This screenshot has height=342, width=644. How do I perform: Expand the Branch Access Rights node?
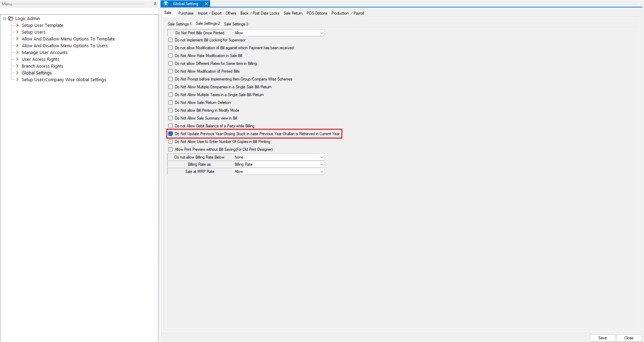[17, 66]
